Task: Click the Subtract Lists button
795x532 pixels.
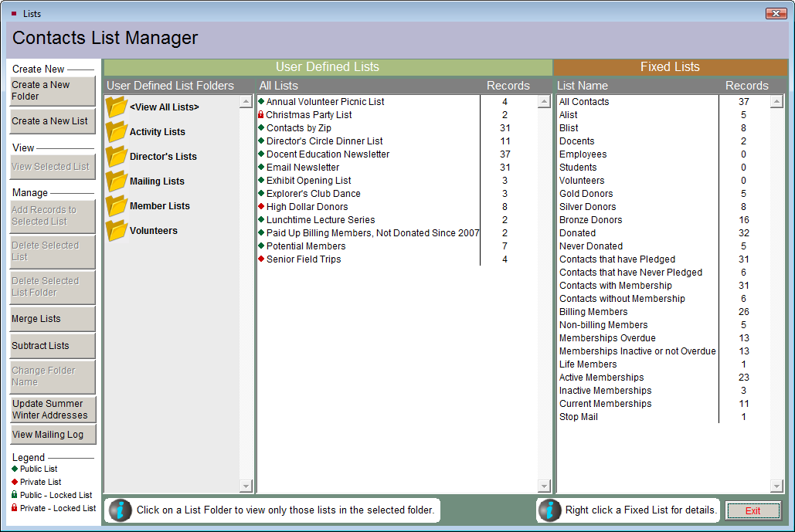Action: pyautogui.click(x=50, y=345)
